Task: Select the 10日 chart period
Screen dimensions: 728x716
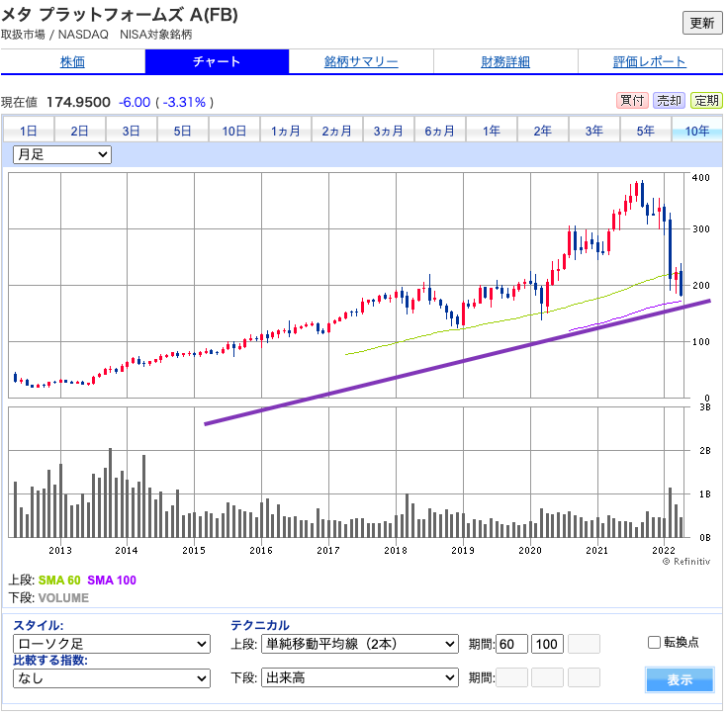Action: point(234,131)
